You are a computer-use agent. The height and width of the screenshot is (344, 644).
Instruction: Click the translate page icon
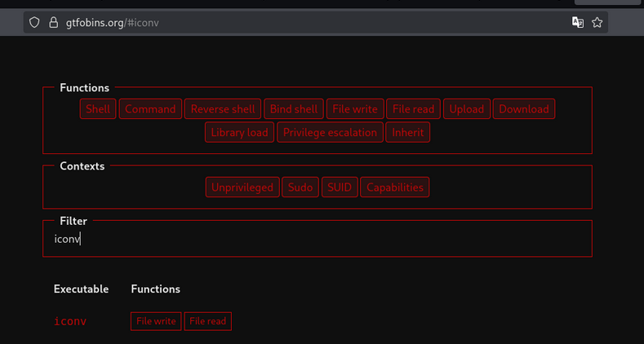[x=578, y=23]
